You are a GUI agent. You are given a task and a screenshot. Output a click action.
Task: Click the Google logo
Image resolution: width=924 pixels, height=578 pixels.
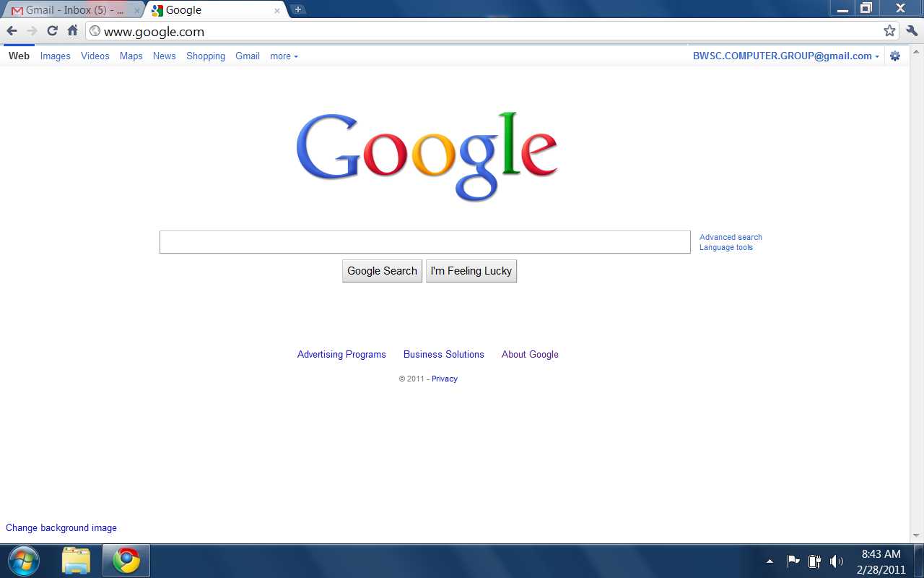427,155
